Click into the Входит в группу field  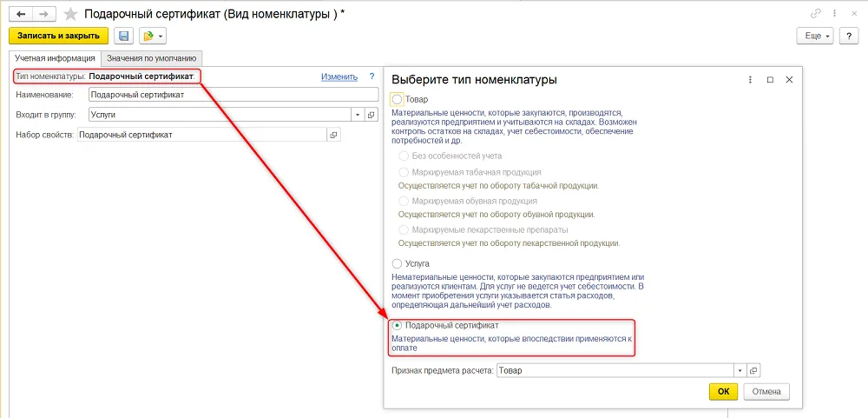[220, 115]
